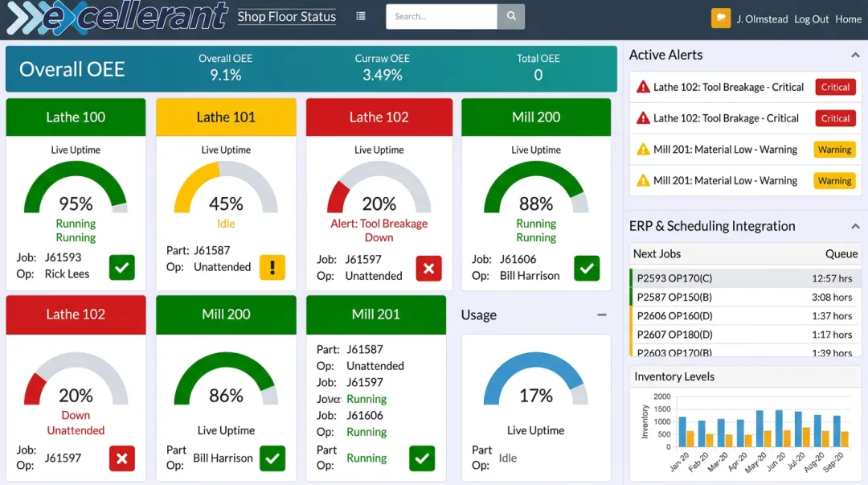Image resolution: width=868 pixels, height=485 pixels.
Task: Open the Shop Floor Status link
Action: coord(287,17)
